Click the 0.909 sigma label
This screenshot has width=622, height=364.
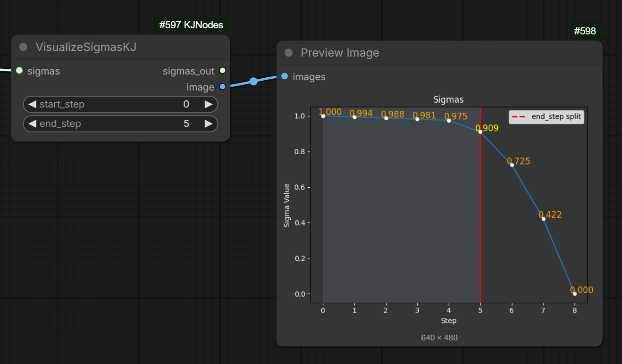[487, 128]
